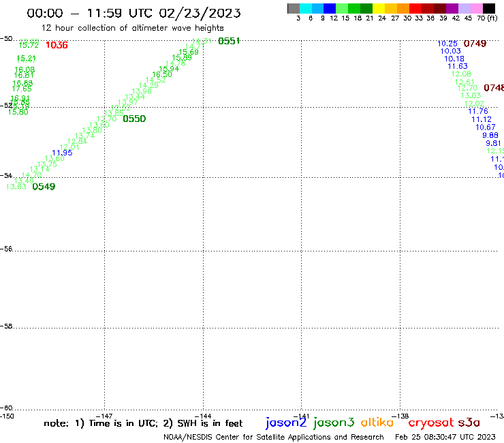
Task: Select the '0549' pass time label
Action: 44,187
